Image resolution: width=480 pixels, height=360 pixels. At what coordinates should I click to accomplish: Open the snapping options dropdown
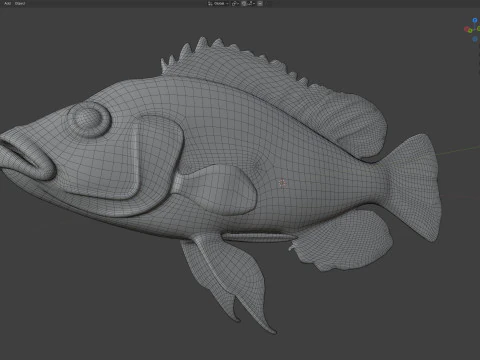(x=251, y=3)
